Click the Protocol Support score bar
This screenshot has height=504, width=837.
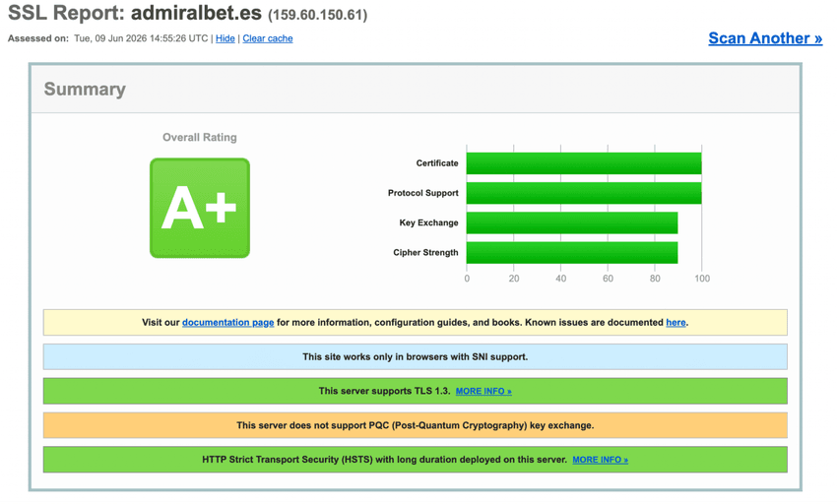coord(584,193)
